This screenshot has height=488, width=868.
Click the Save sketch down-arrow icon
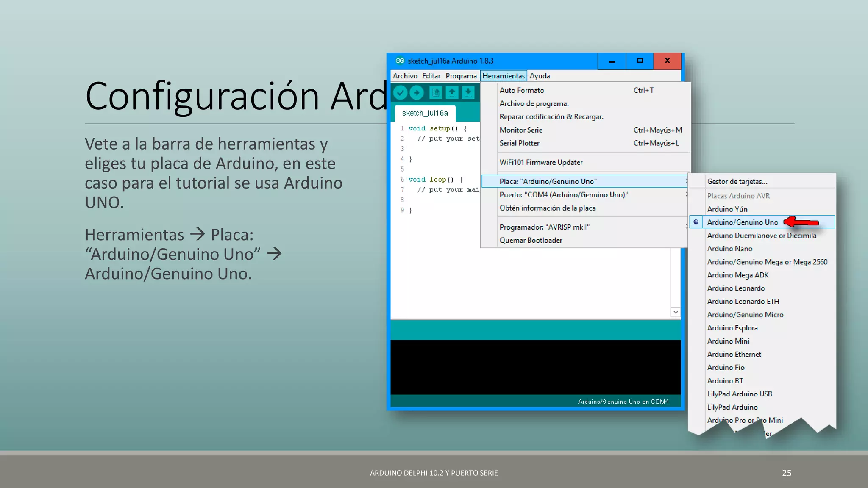tap(468, 92)
